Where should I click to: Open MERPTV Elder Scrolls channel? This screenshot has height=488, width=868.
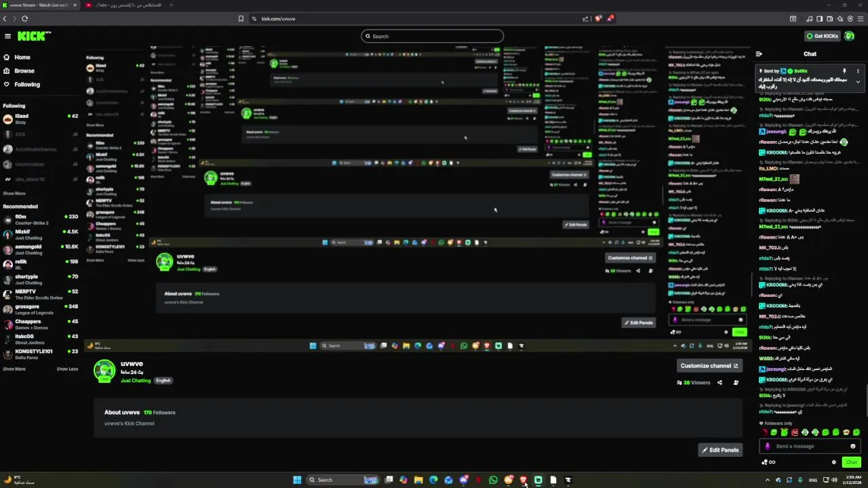click(x=41, y=294)
